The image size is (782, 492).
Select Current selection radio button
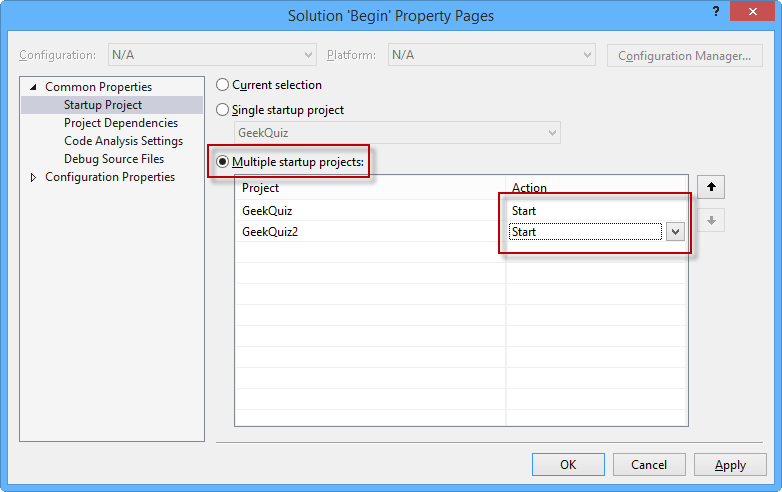pos(223,85)
